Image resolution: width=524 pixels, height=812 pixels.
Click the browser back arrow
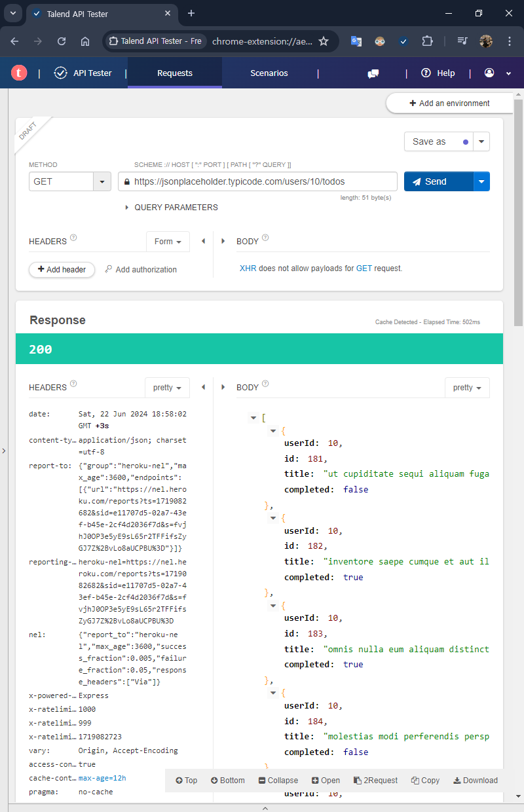tap(14, 41)
